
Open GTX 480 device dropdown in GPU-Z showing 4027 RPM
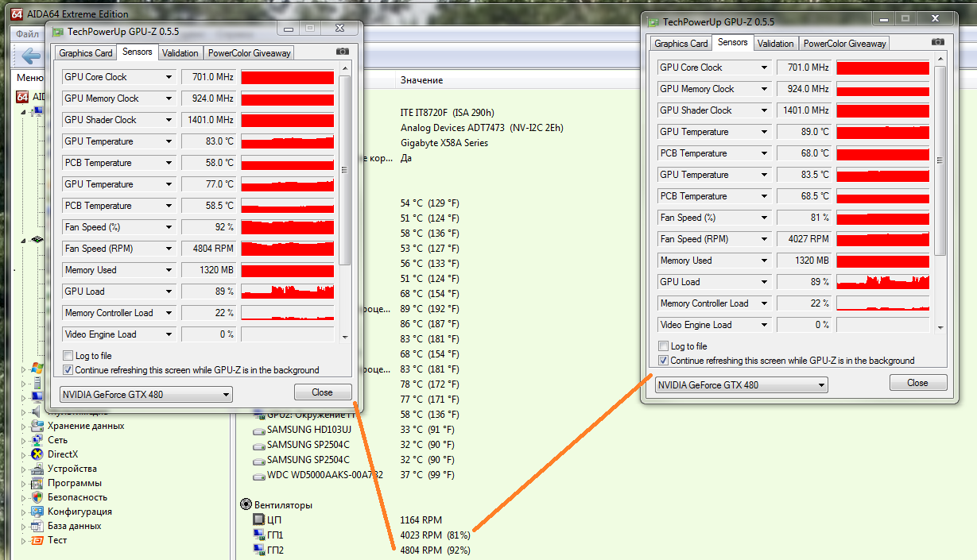click(x=742, y=384)
